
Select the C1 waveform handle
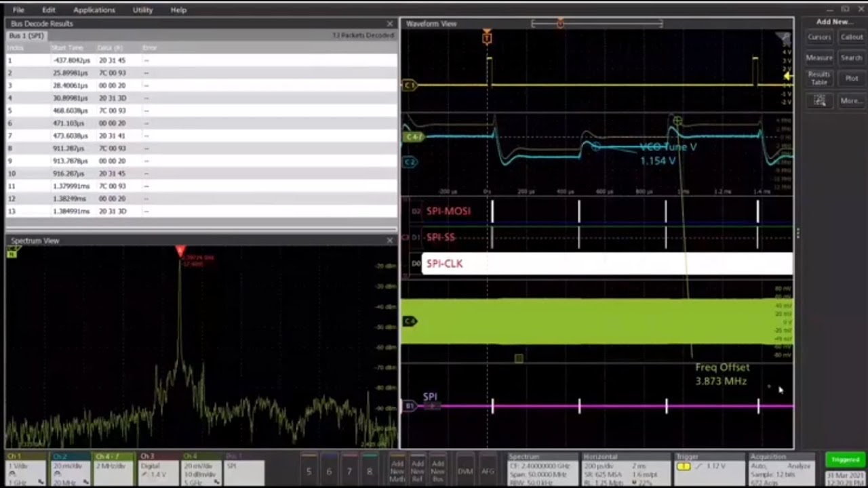click(409, 85)
